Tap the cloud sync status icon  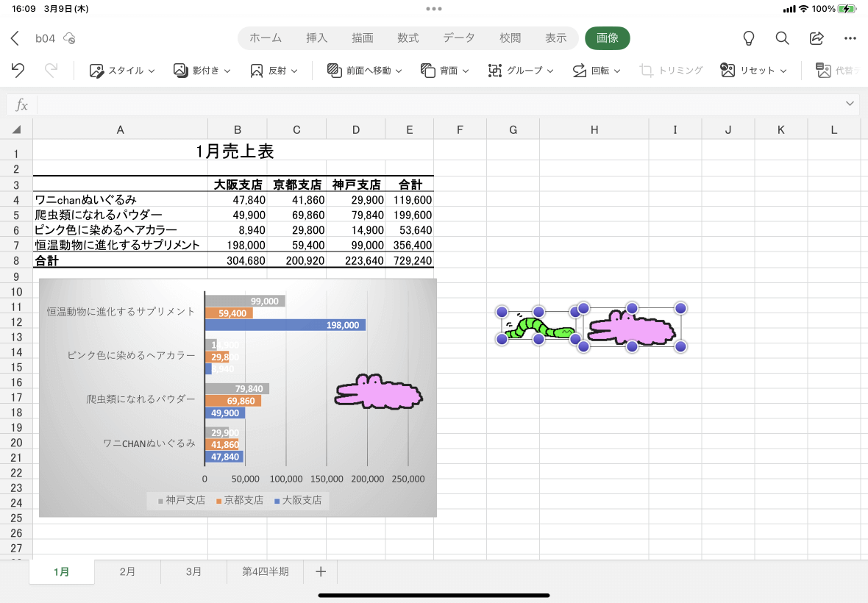[69, 38]
